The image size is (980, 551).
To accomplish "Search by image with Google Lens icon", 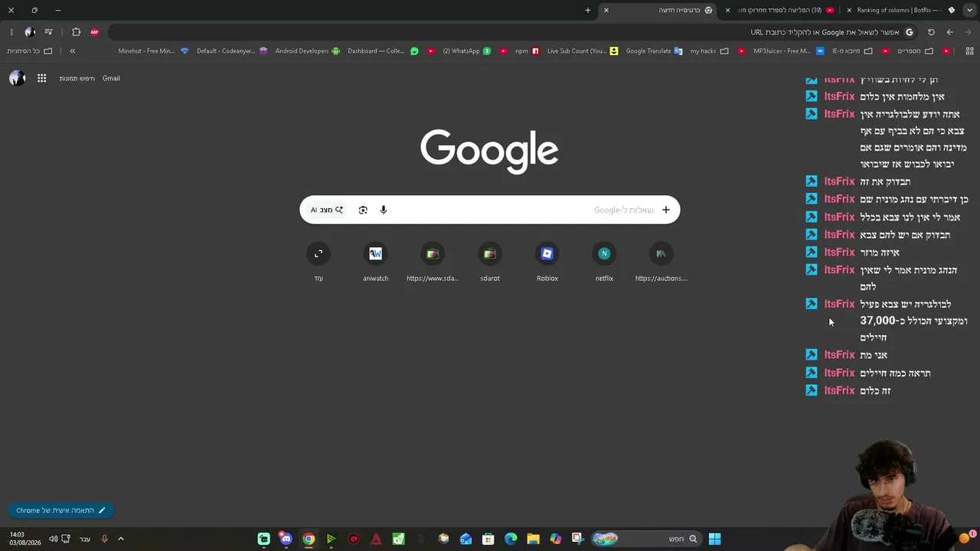I will point(363,210).
